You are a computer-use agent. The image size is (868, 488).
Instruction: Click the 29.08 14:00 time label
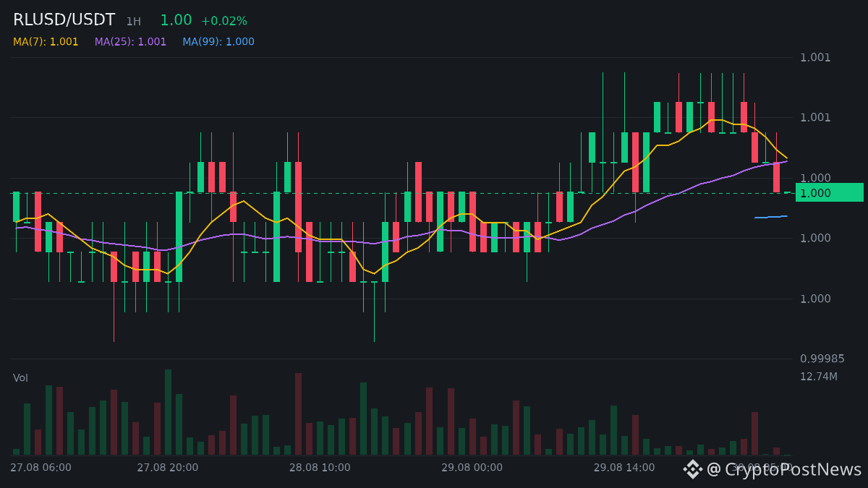[x=624, y=467]
